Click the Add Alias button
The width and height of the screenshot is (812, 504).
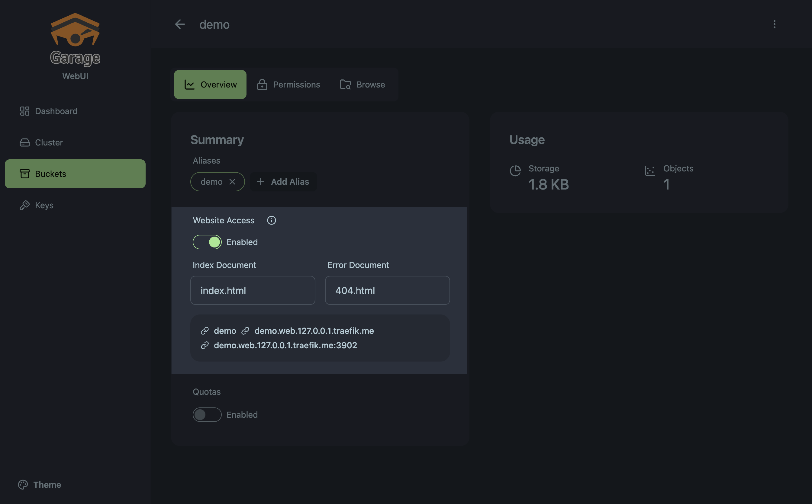[283, 182]
